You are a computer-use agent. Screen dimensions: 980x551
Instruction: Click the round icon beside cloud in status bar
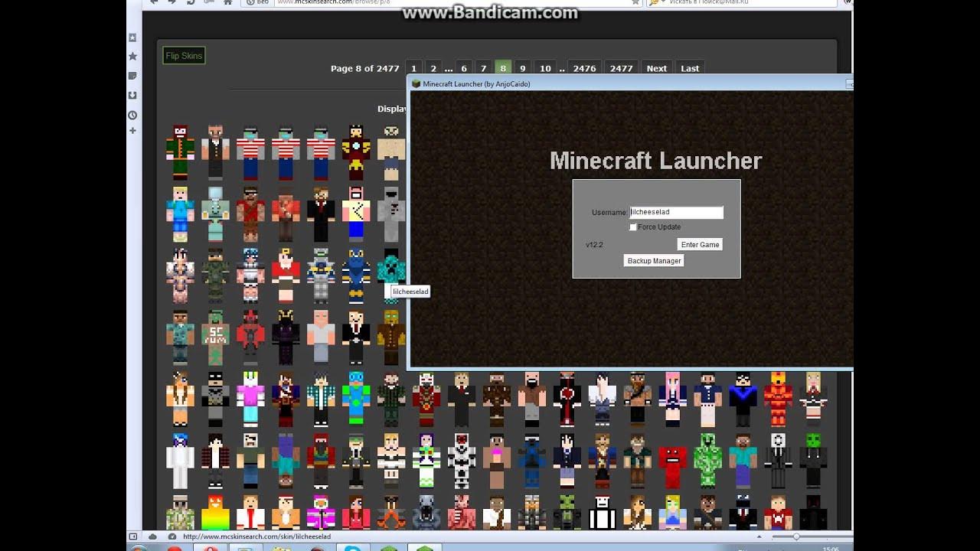click(x=171, y=536)
